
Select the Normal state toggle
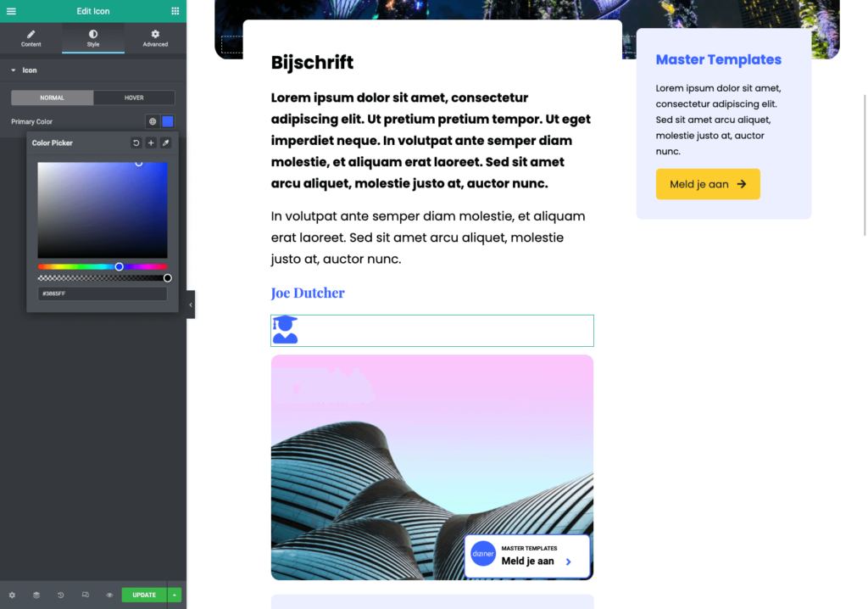(x=52, y=98)
